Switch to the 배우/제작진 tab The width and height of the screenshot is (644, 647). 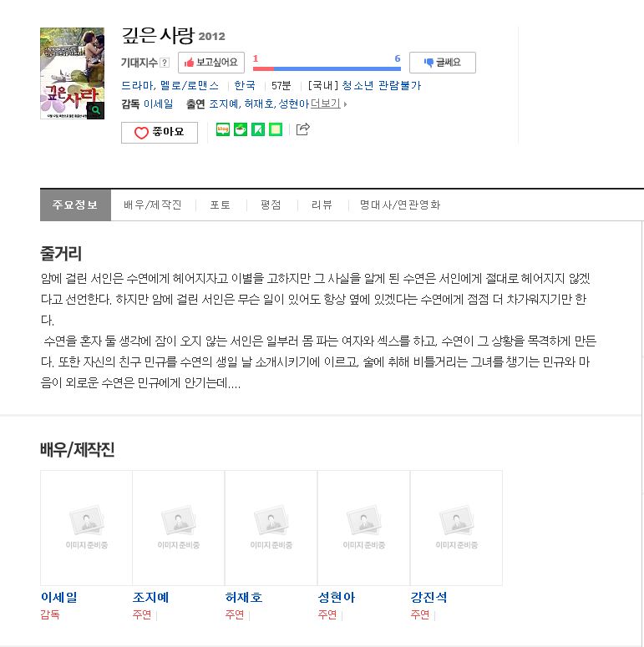click(x=153, y=205)
